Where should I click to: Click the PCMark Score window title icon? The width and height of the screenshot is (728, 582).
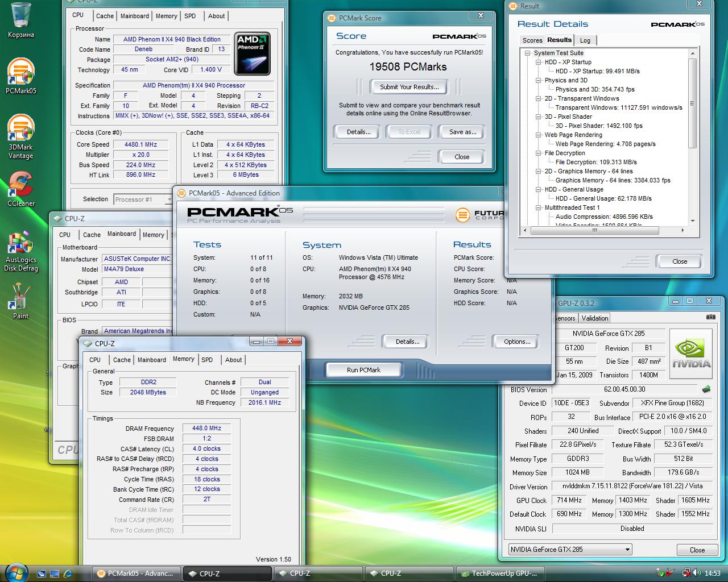[x=332, y=18]
